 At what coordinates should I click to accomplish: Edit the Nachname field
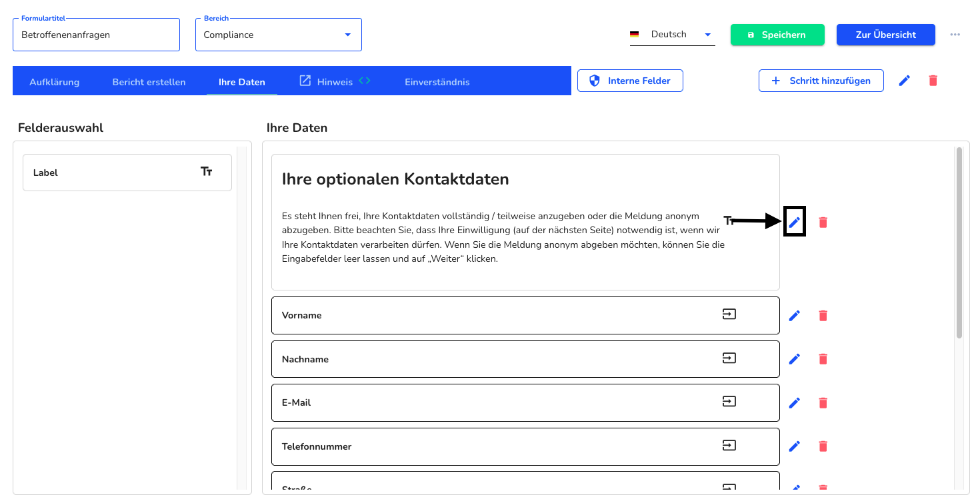(794, 359)
